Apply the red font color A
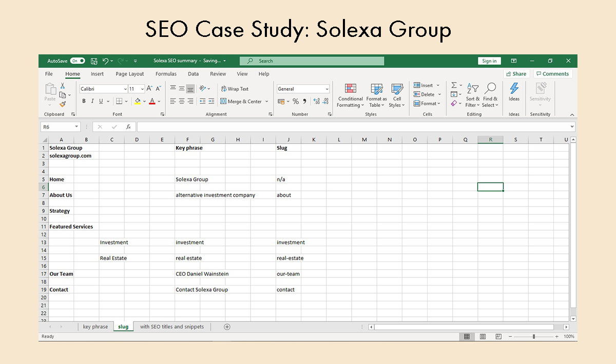Screen dimensions: 616x364 point(152,102)
